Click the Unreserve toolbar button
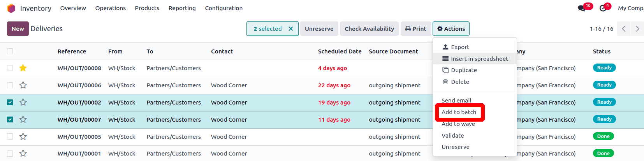 pyautogui.click(x=319, y=29)
